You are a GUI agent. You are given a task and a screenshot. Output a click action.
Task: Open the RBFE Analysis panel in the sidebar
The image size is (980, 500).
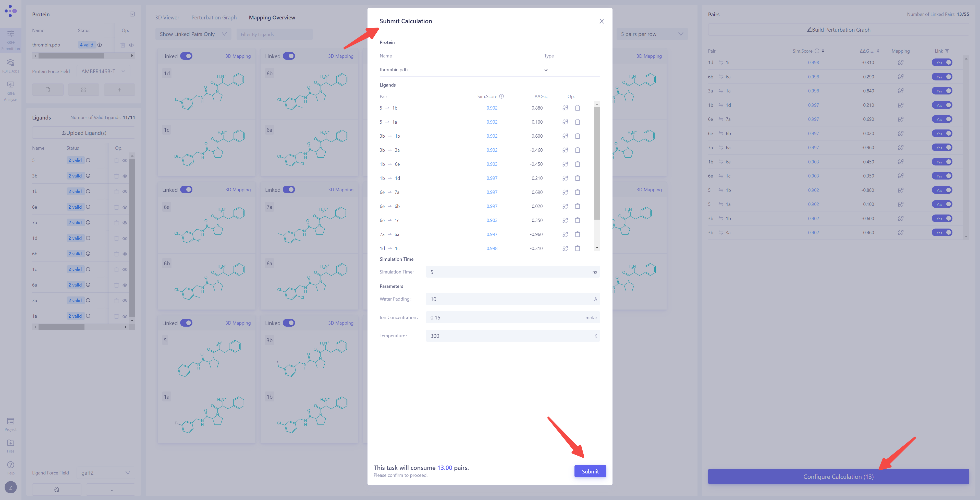(x=11, y=90)
